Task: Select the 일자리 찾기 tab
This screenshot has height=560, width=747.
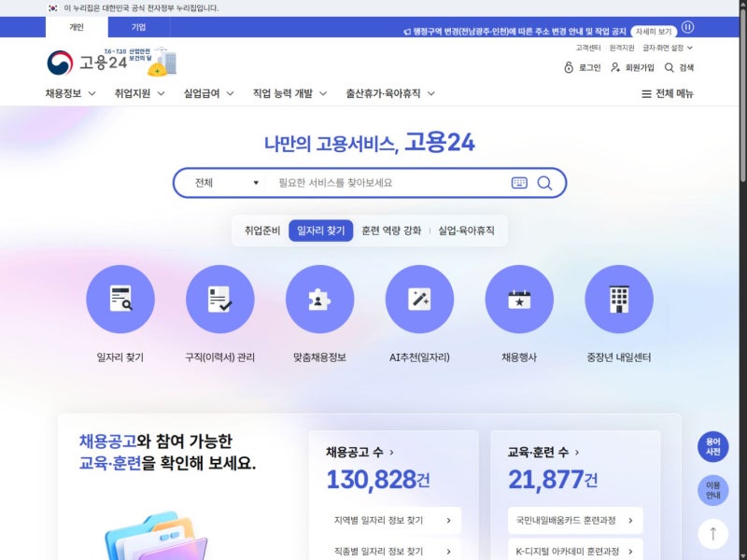Action: pos(320,231)
